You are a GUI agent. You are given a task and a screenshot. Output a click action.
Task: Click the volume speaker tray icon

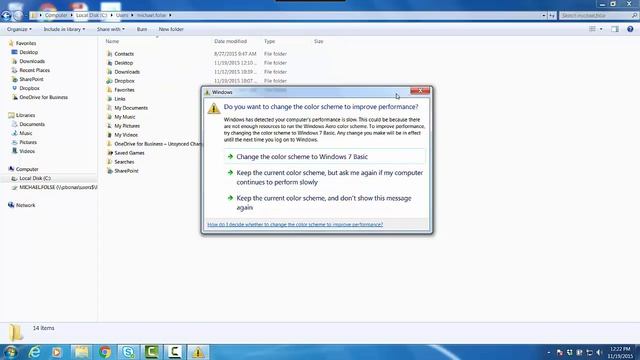[599, 352]
